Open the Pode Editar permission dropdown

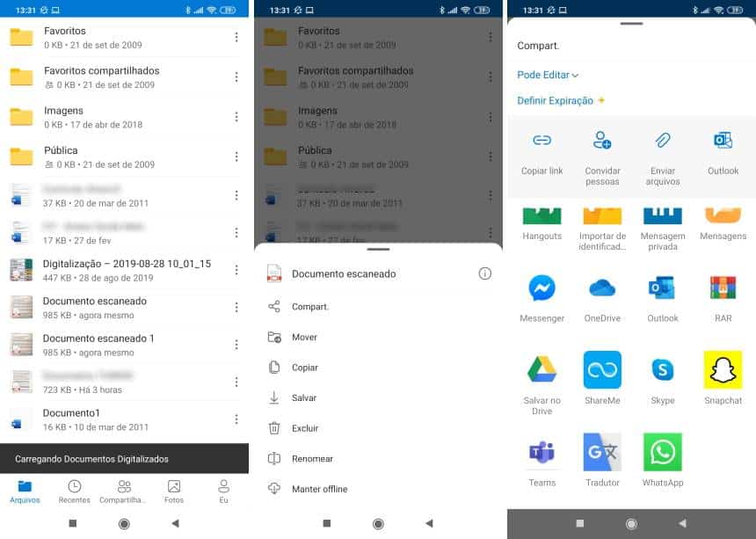pos(548,75)
